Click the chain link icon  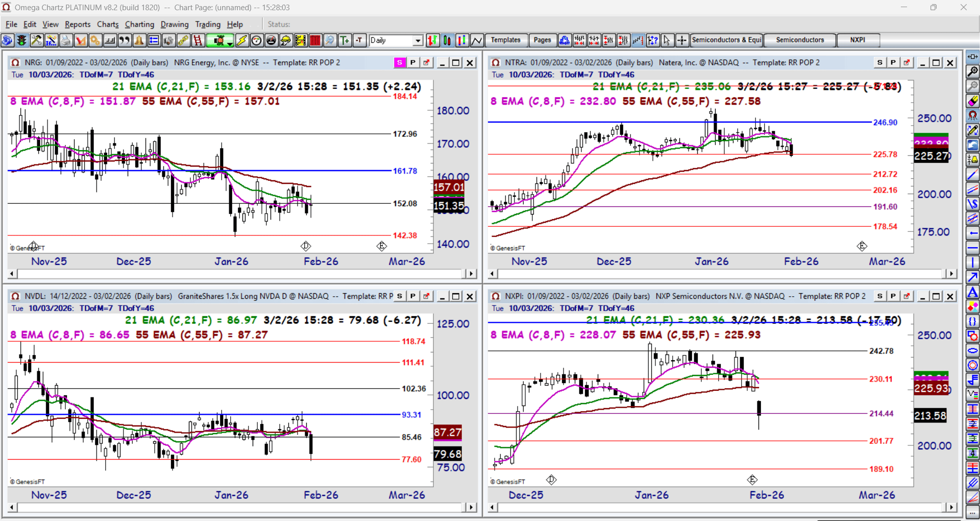point(183,40)
